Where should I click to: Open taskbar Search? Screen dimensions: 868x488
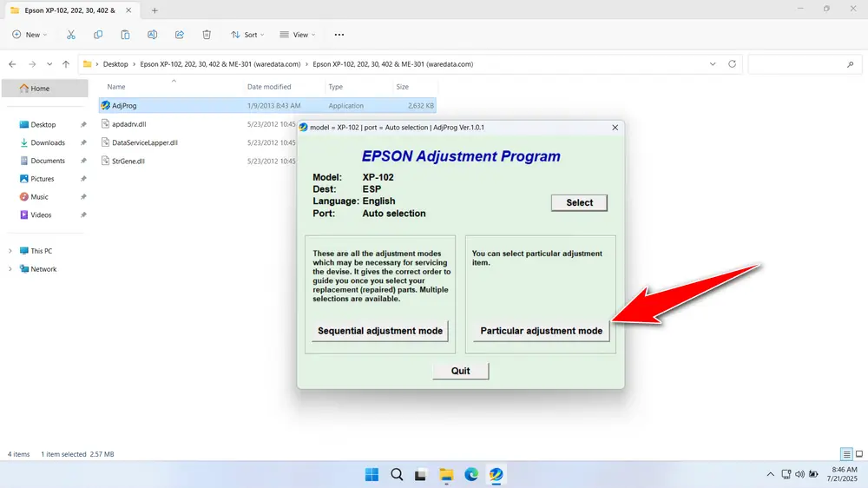(x=397, y=475)
